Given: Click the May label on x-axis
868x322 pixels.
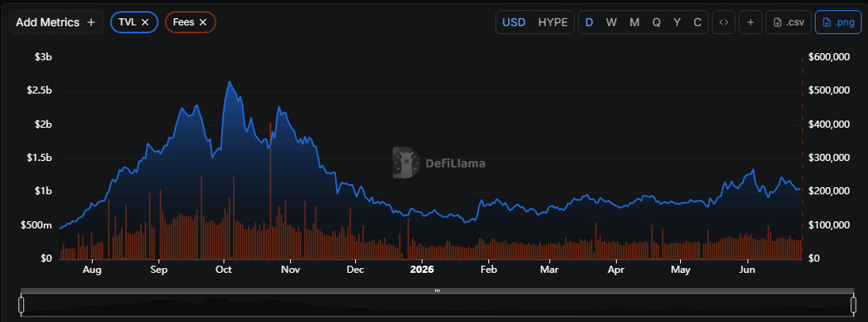Looking at the screenshot, I should [x=680, y=270].
